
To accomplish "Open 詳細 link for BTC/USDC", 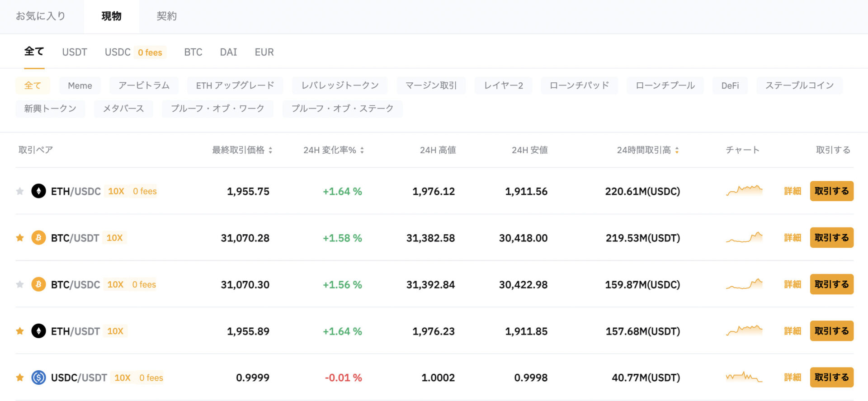I will [x=793, y=284].
